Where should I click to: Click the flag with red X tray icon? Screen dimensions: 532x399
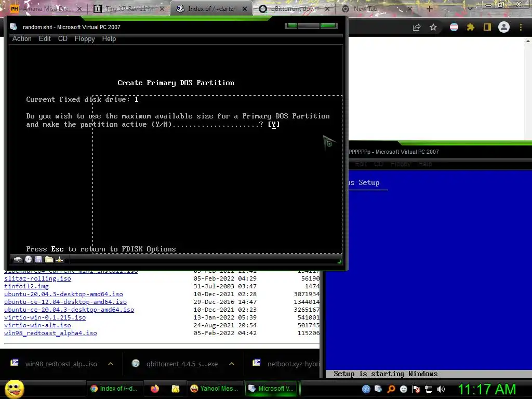pos(416,389)
